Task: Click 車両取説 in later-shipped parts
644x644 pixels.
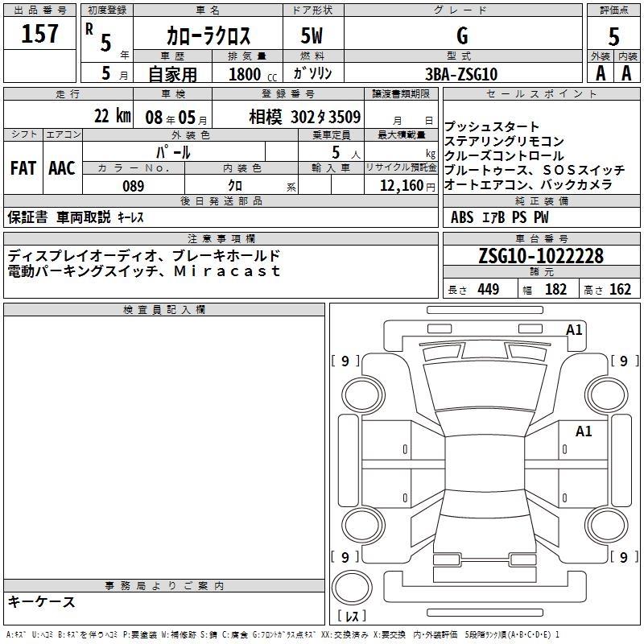Action: [84, 217]
